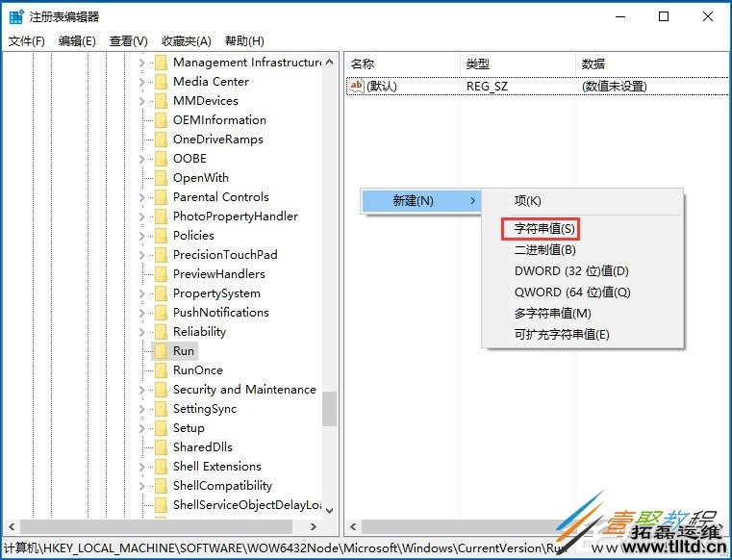This screenshot has height=560, width=732.
Task: Click the tree pane scroll left arrow
Action: click(12, 527)
